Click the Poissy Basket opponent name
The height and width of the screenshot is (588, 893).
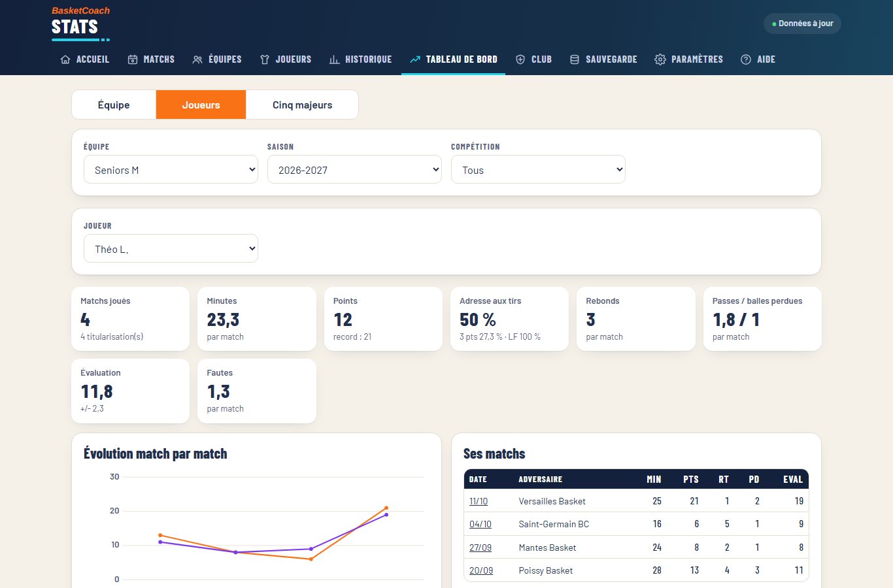pyautogui.click(x=545, y=570)
